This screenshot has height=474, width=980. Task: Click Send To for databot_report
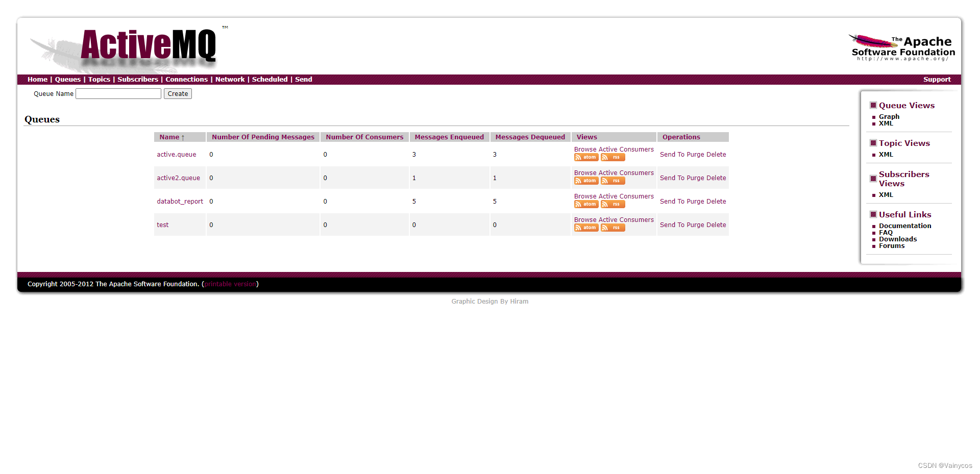pos(672,202)
